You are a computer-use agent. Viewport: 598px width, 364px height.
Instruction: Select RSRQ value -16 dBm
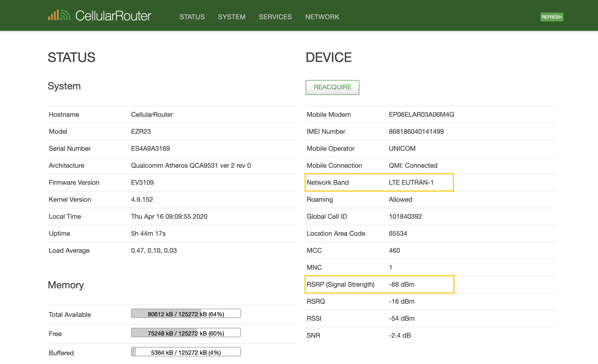(x=402, y=302)
